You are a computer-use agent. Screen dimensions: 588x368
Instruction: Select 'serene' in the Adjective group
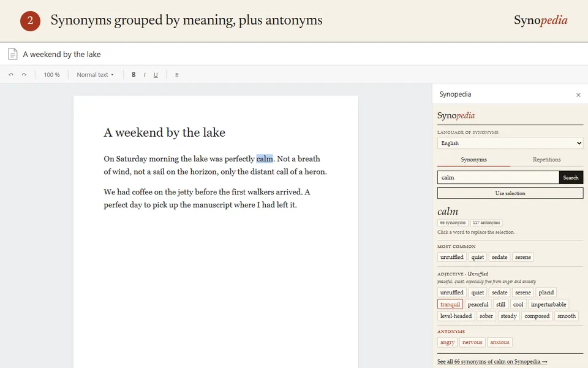click(522, 293)
